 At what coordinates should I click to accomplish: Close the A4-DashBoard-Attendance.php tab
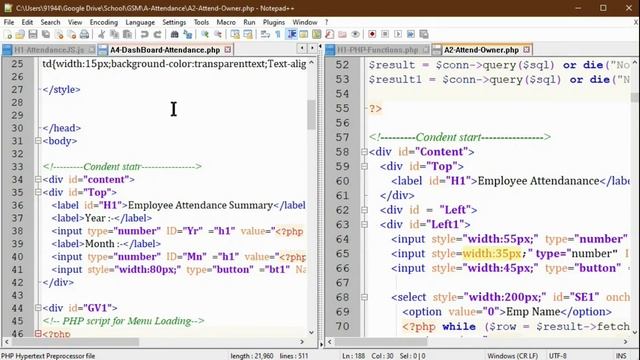click(228, 50)
